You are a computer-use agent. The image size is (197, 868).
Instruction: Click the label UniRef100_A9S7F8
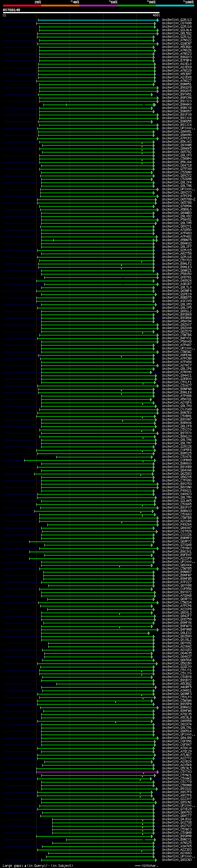tap(177, 793)
